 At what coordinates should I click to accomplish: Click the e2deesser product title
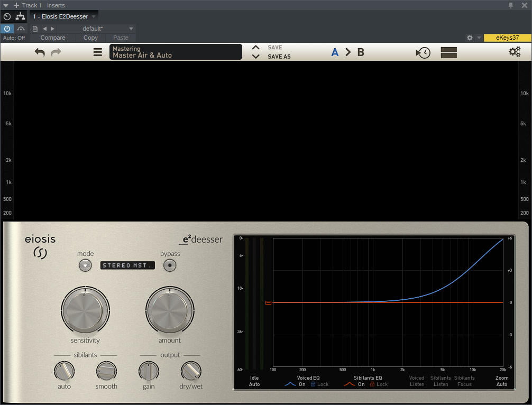tap(201, 239)
